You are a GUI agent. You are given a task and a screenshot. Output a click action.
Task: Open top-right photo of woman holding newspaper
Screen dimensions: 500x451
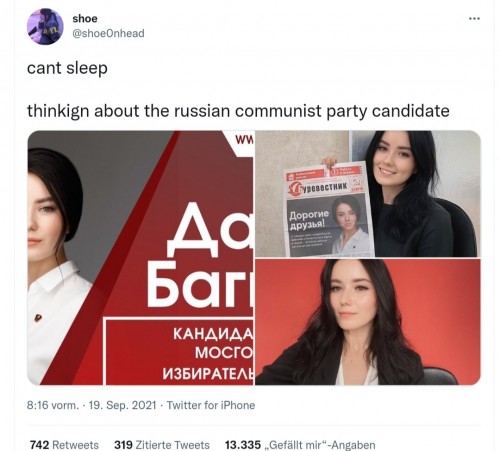368,194
